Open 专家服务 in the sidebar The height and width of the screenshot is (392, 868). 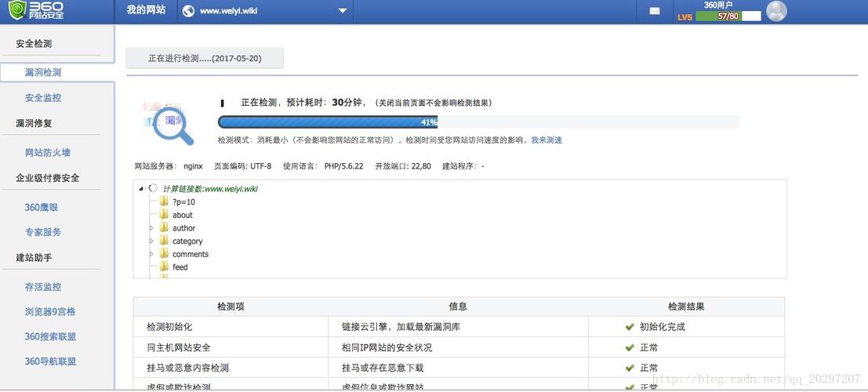pos(43,233)
